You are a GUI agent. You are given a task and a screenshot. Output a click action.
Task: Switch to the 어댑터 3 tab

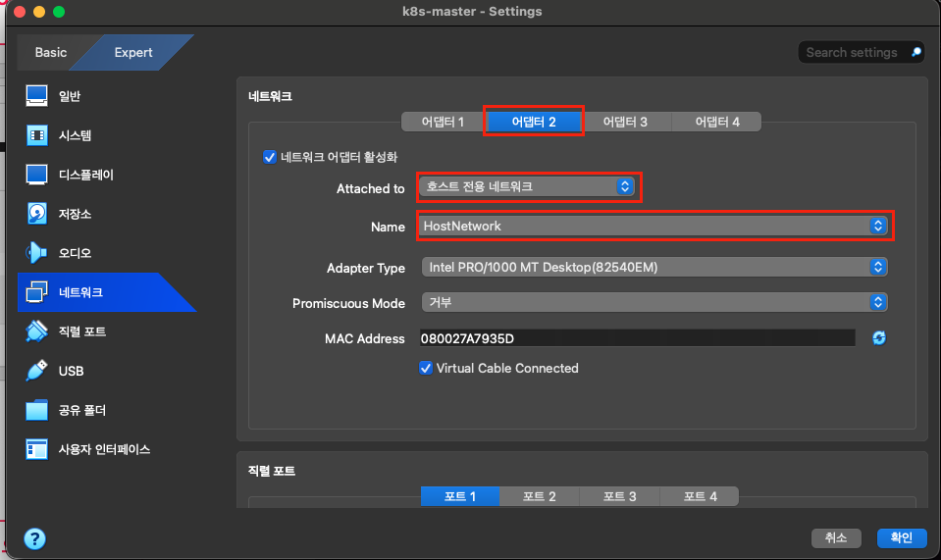[x=625, y=122]
